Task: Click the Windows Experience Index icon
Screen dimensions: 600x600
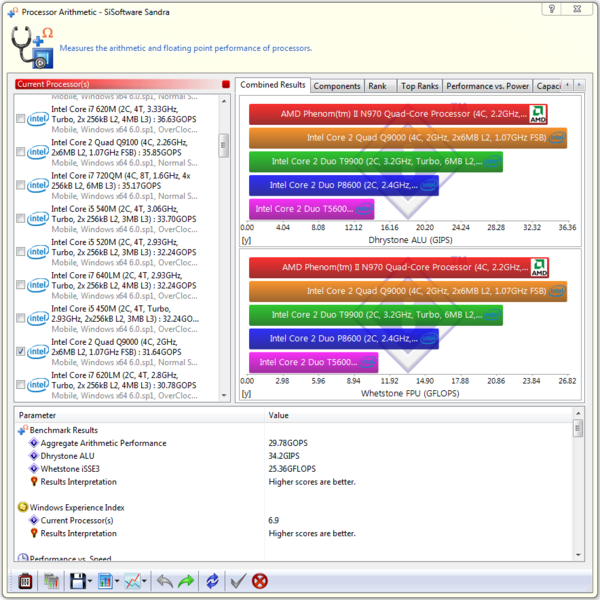Action: pyautogui.click(x=23, y=507)
